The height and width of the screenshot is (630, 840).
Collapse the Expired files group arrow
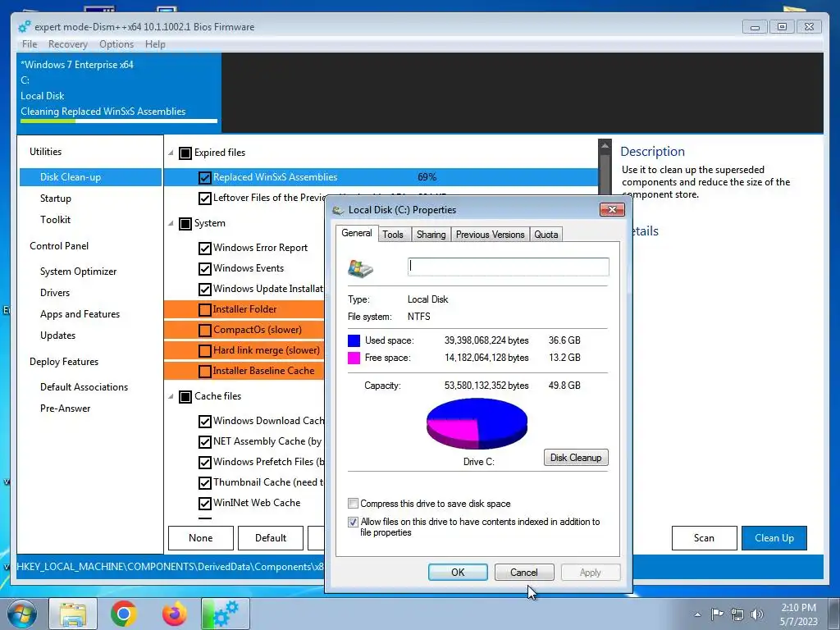[x=171, y=153]
